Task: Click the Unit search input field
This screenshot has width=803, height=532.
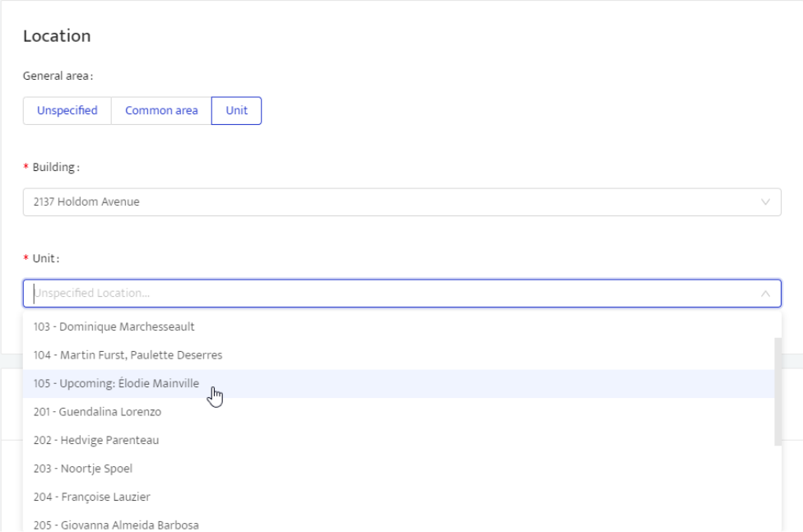Action: pos(387,294)
